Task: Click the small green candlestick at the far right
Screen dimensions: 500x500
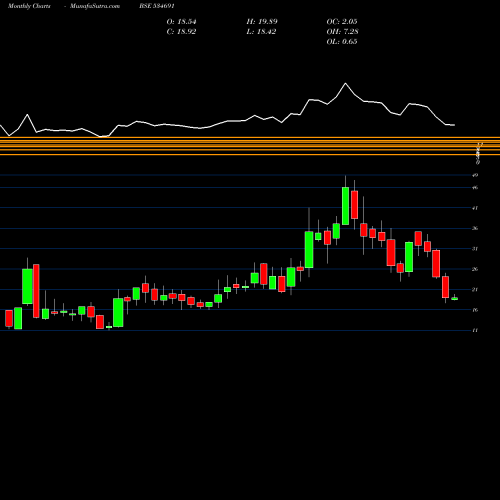Action: (x=455, y=299)
